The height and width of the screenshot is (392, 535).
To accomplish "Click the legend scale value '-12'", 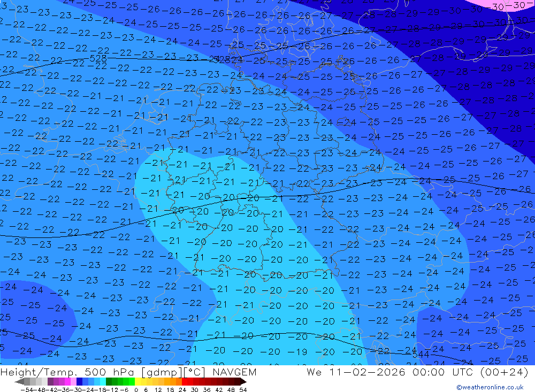I will coord(112,390).
